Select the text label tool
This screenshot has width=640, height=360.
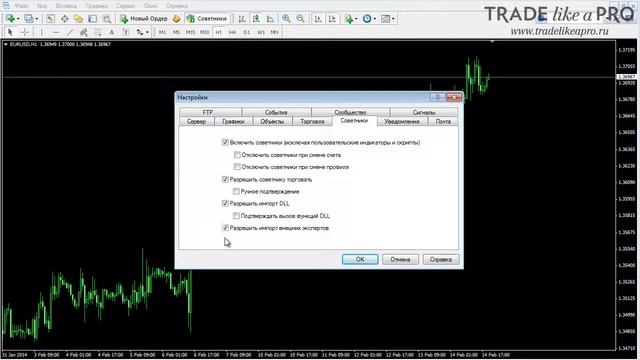(126, 32)
